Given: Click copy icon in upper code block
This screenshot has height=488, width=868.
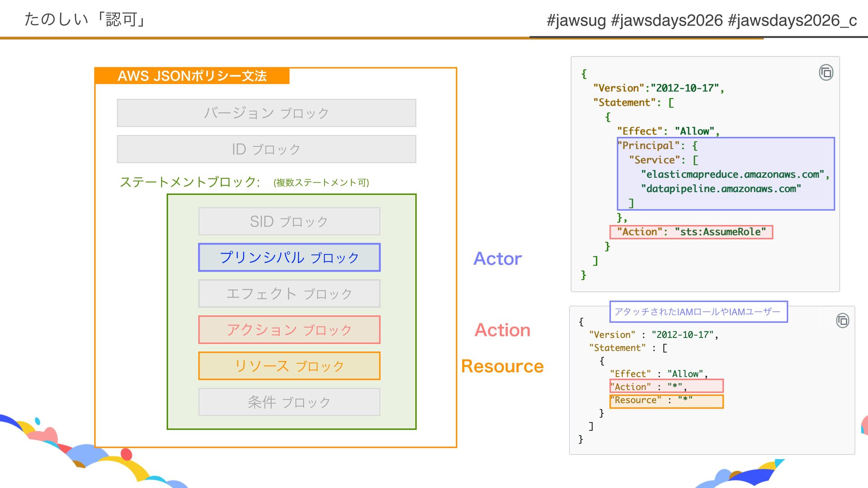Looking at the screenshot, I should pyautogui.click(x=826, y=72).
